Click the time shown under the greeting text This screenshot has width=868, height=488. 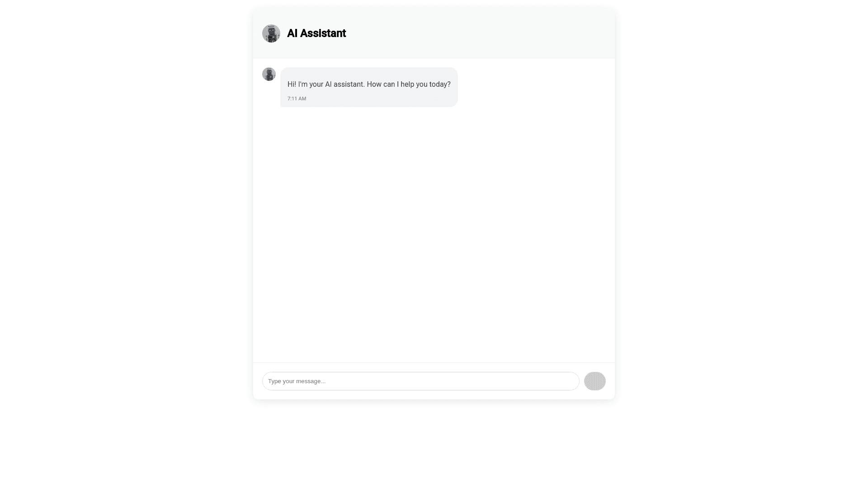point(297,99)
